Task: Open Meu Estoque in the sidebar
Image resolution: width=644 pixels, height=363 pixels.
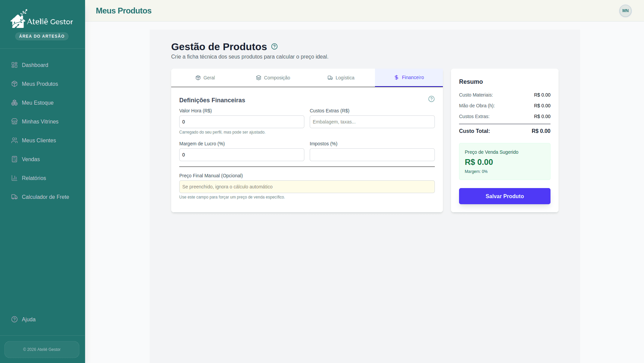Action: pyautogui.click(x=37, y=103)
